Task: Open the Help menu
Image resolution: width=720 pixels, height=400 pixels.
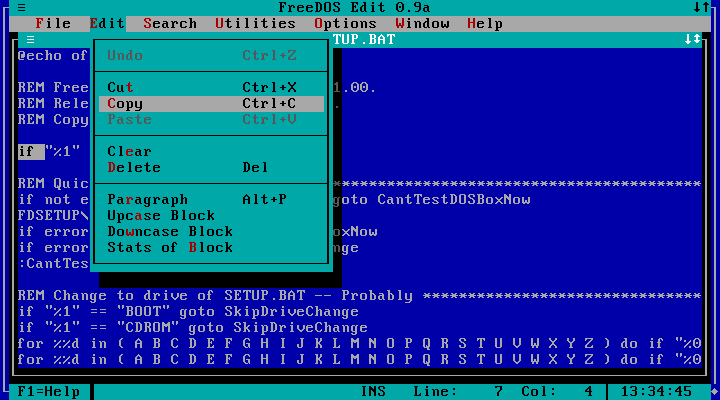Action: click(485, 23)
